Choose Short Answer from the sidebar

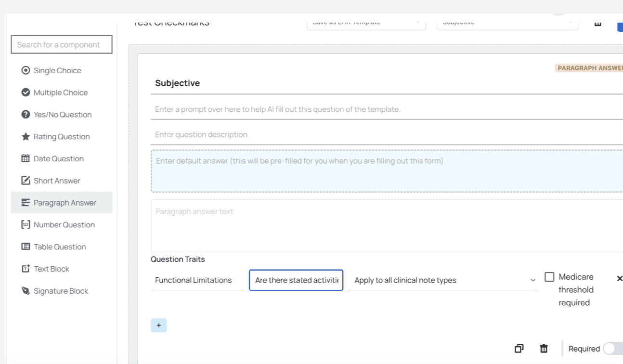57,181
